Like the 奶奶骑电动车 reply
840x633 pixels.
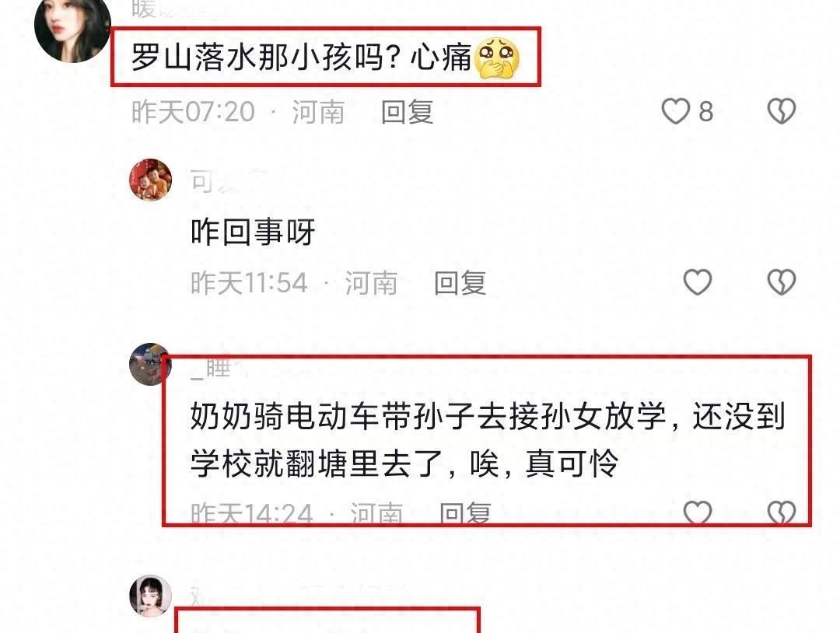point(698,512)
